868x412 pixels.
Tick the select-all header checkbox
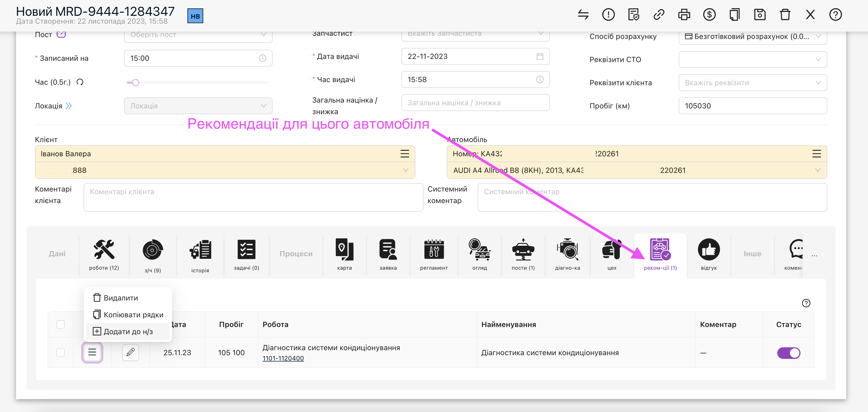click(61, 324)
